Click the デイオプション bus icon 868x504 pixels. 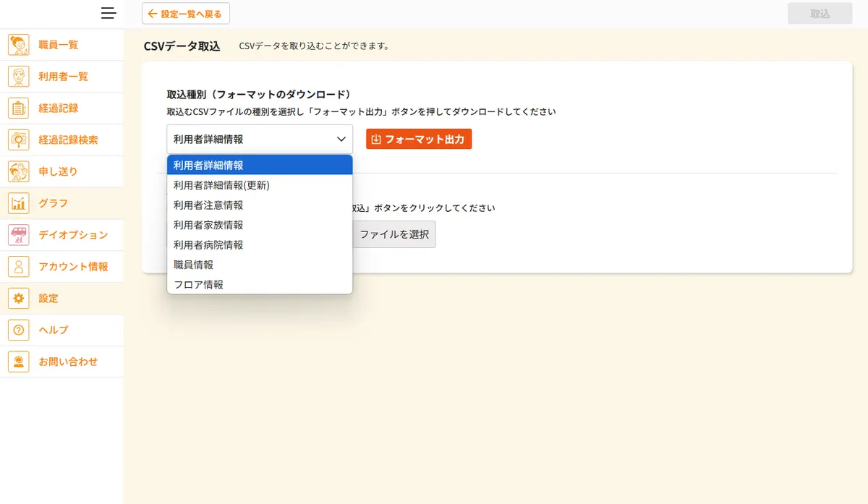point(18,235)
